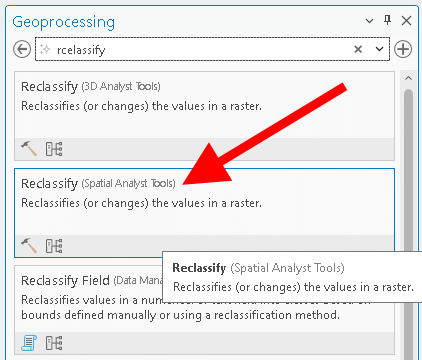Click ModelBuilder icon under 3D Analyst Reclassify

point(54,149)
